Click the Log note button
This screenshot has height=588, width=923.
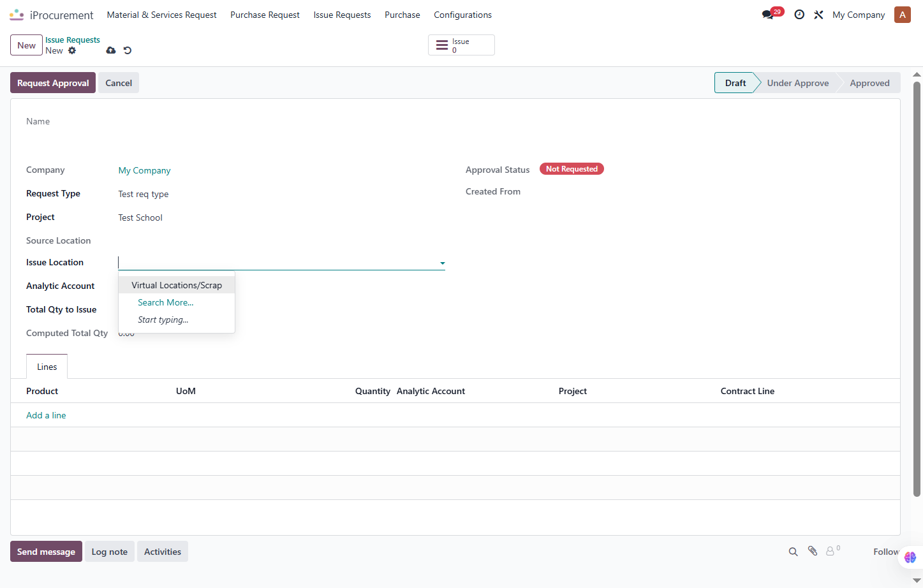pos(110,552)
